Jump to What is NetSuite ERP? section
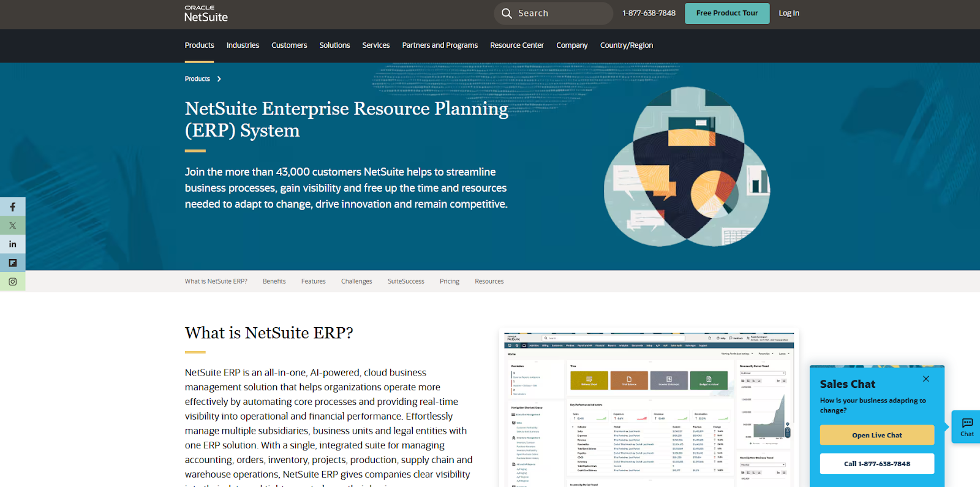 (x=216, y=281)
